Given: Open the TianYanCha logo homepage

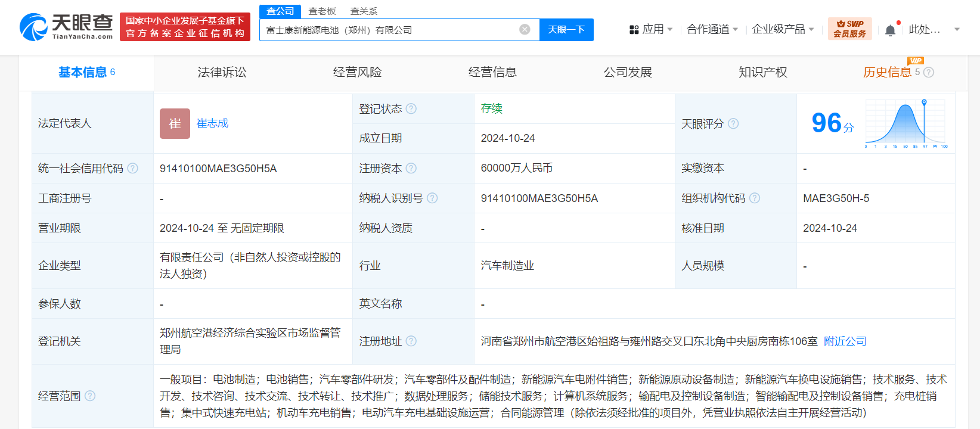Looking at the screenshot, I should pos(66,27).
